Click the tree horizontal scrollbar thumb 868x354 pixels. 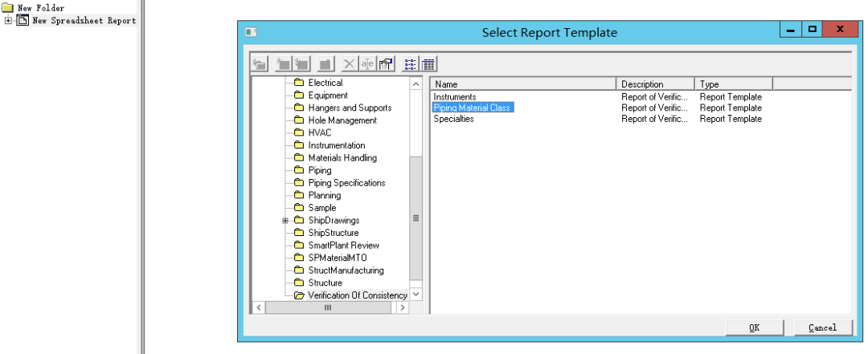328,307
